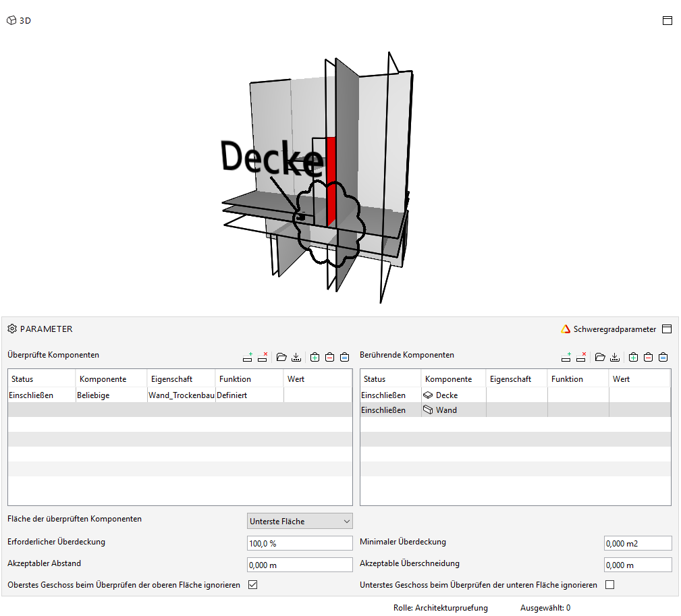Select Wand_Trockenbau property cell
The width and height of the screenshot is (681, 616).
click(182, 395)
